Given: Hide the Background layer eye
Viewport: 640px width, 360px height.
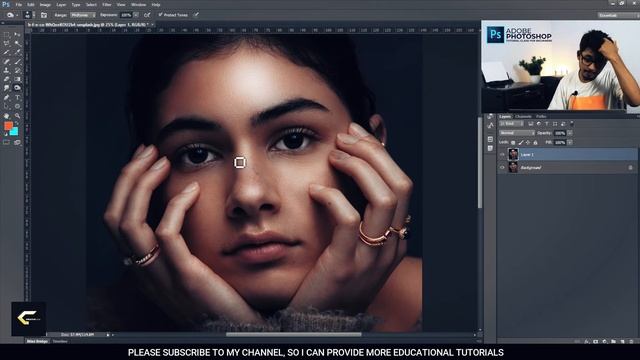Looking at the screenshot, I should pos(502,167).
